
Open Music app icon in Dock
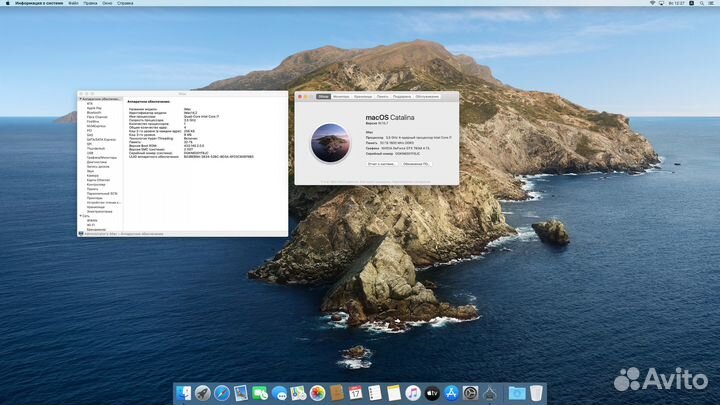[413, 393]
